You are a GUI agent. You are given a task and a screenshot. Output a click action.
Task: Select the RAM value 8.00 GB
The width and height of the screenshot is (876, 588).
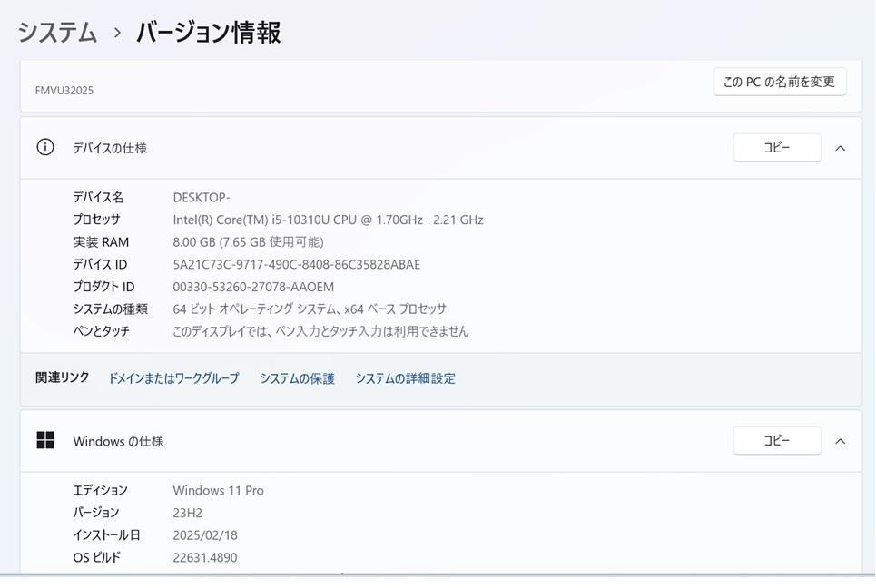tap(248, 241)
